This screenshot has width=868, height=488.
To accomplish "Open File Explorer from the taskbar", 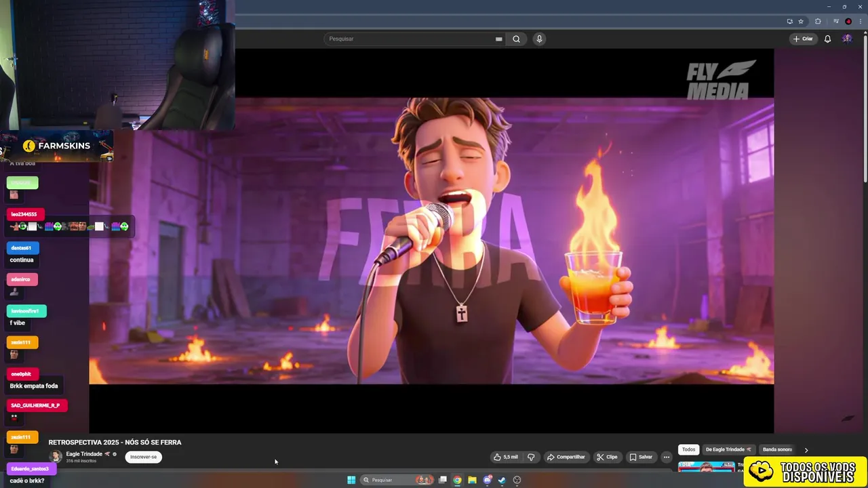I will pyautogui.click(x=472, y=480).
